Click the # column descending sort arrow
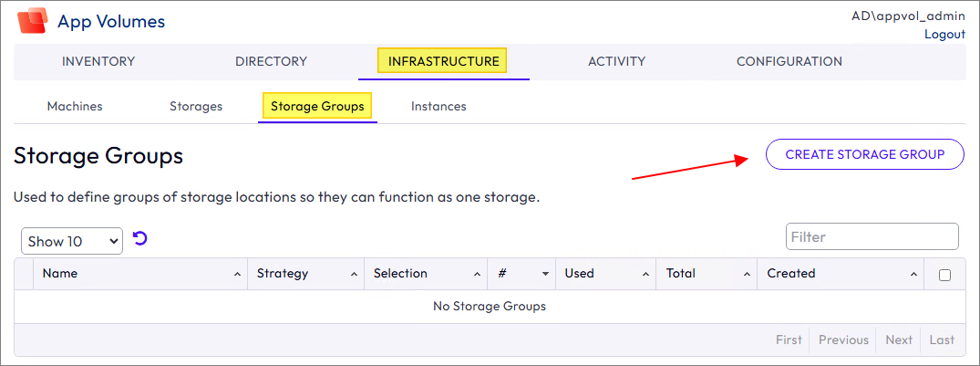 coord(545,275)
